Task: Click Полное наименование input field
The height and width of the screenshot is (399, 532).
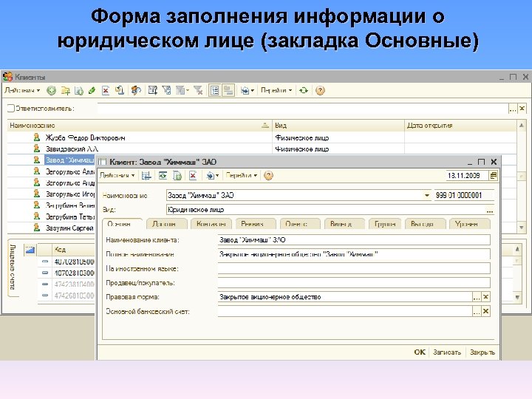Action: (354, 254)
